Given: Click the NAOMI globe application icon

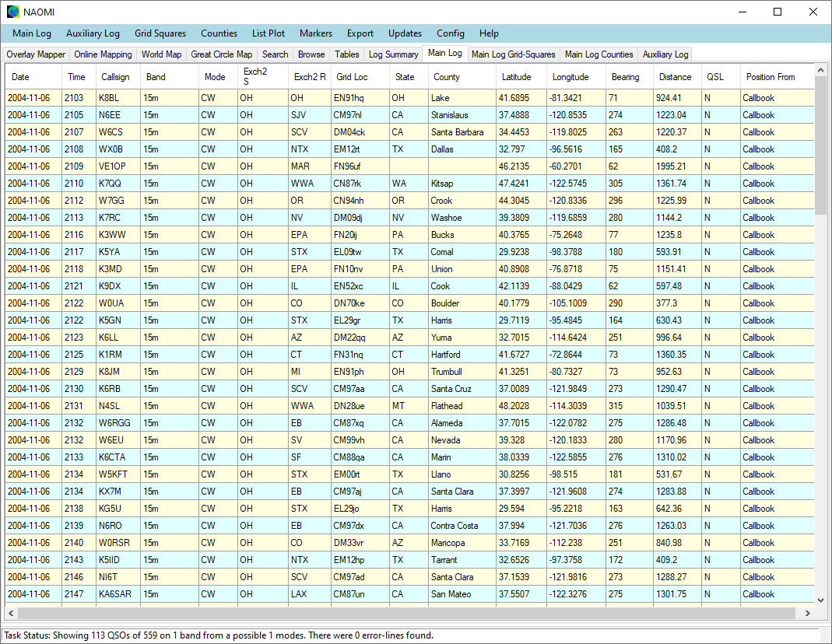Looking at the screenshot, I should coord(12,12).
